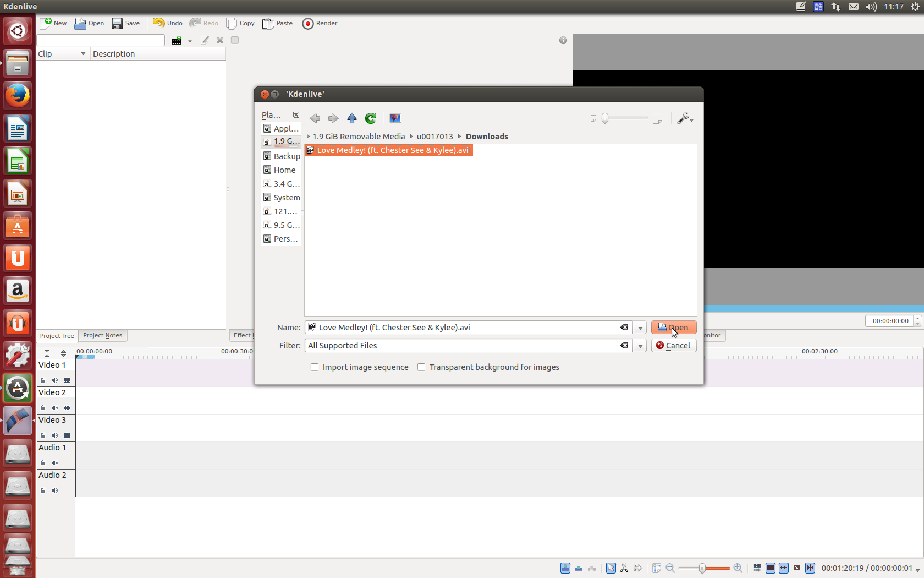Image resolution: width=924 pixels, height=578 pixels.
Task: Hide video on Video 2 track
Action: 67,408
